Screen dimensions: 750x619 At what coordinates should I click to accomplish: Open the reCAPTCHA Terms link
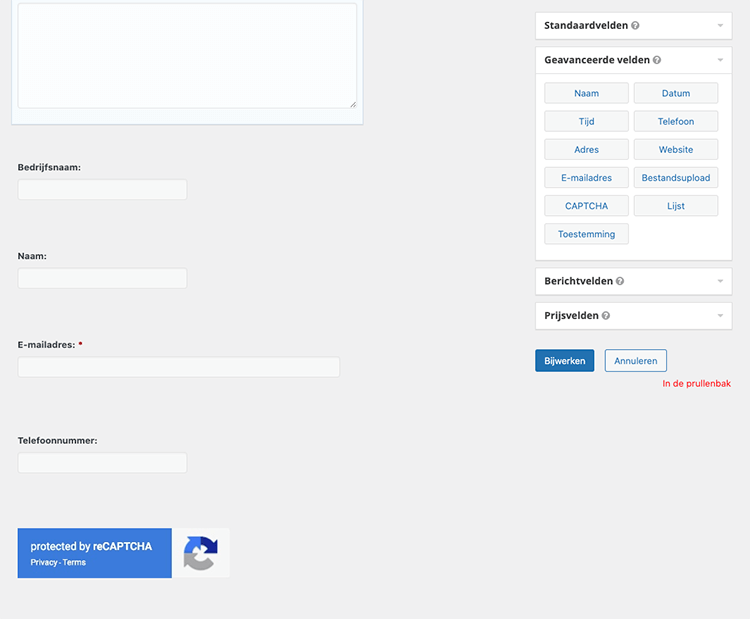click(x=74, y=563)
